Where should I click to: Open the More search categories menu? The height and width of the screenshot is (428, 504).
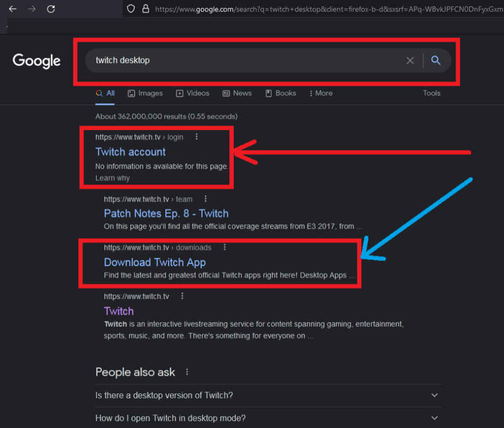321,93
